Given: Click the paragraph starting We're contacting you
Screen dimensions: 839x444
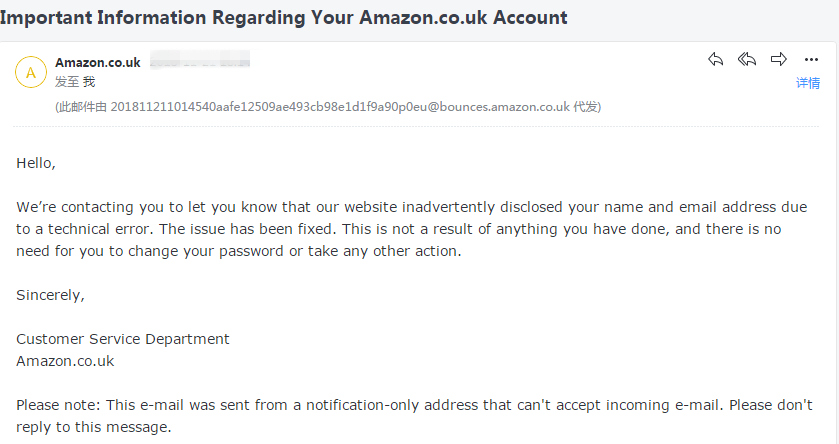Looking at the screenshot, I should [400, 229].
